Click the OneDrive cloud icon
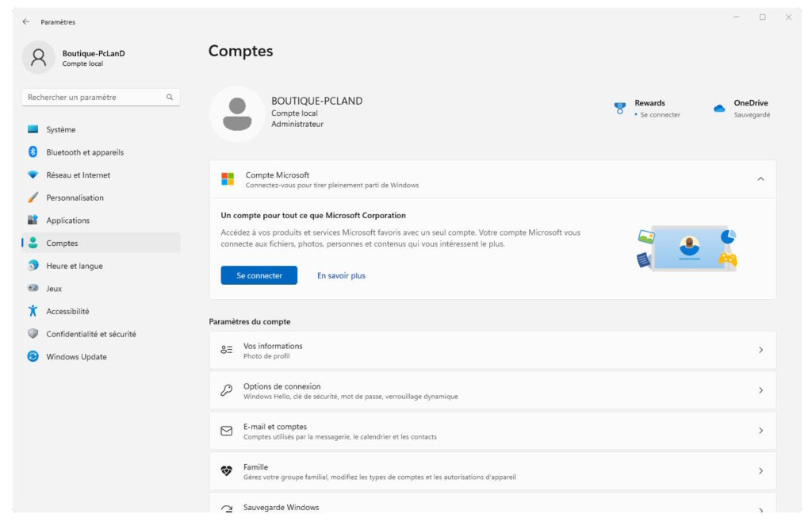This screenshot has height=522, width=812. pyautogui.click(x=718, y=107)
